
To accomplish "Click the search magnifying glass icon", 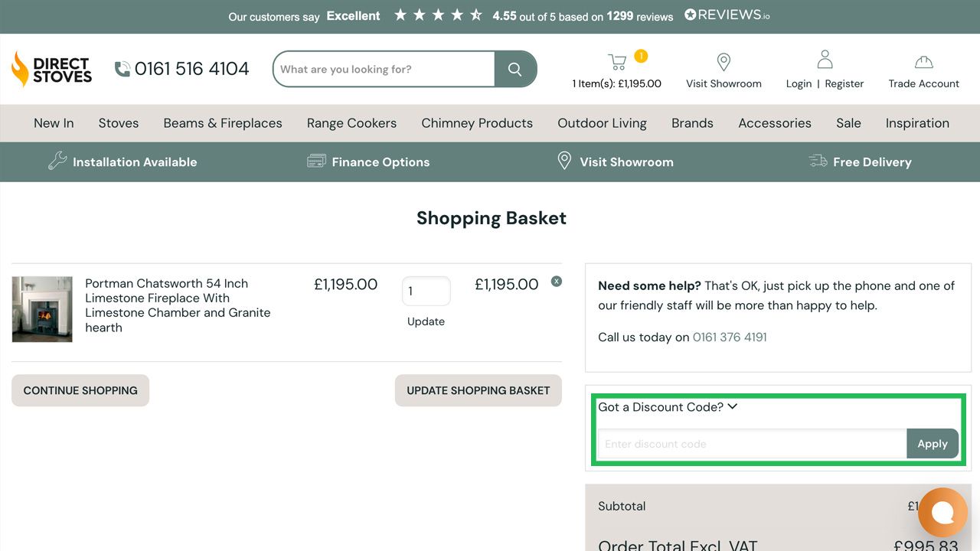I will click(x=514, y=70).
